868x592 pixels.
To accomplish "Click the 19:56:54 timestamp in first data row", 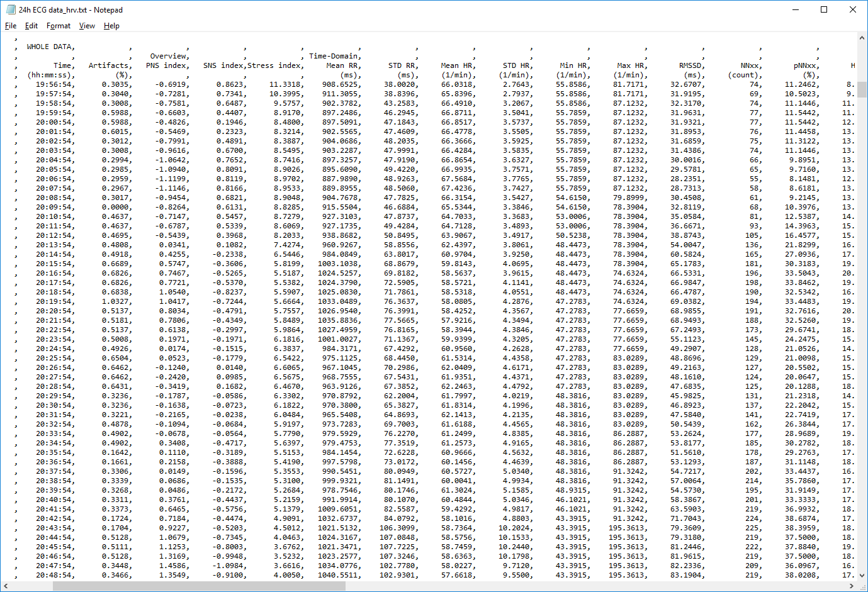I will 54,84.
